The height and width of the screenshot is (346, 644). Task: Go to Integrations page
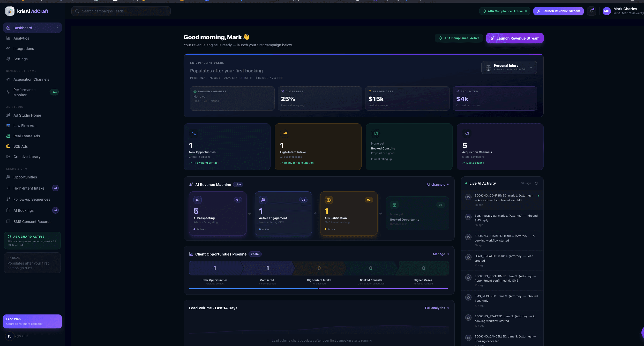click(32, 49)
